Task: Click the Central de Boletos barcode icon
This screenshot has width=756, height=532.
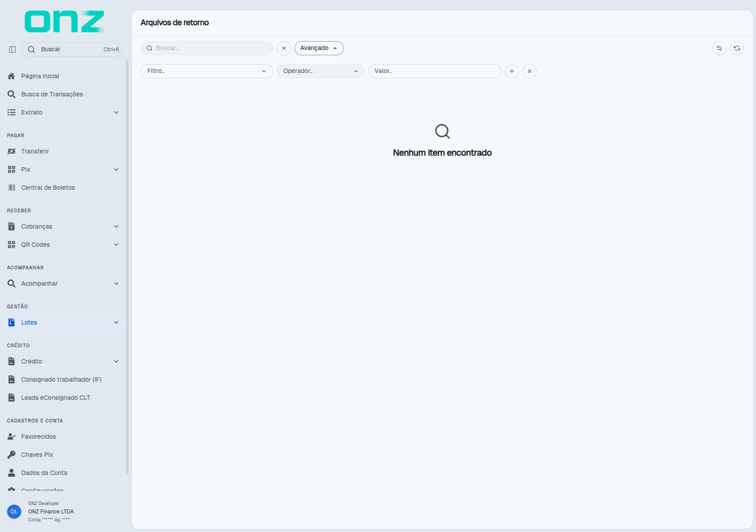Action: tap(11, 188)
